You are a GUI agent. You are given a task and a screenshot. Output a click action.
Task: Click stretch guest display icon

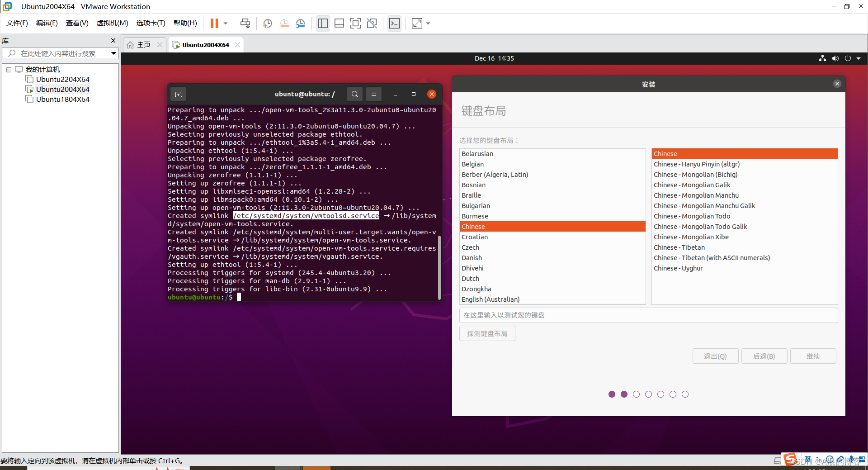click(x=417, y=23)
